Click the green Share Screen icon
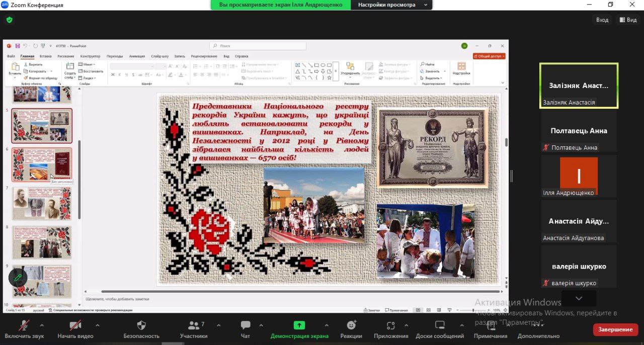 click(x=299, y=325)
